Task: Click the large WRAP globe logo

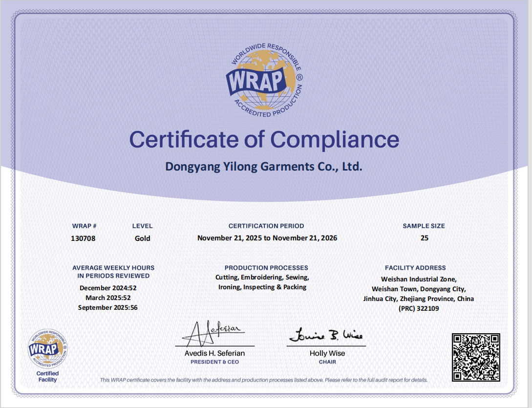Action: tap(264, 80)
